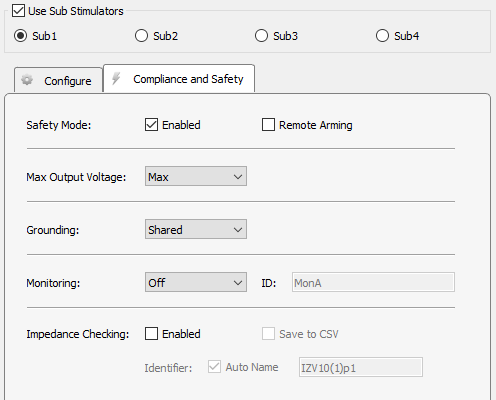496x400 pixels.
Task: Tick the Save to CSV checkbox
Action: click(268, 334)
